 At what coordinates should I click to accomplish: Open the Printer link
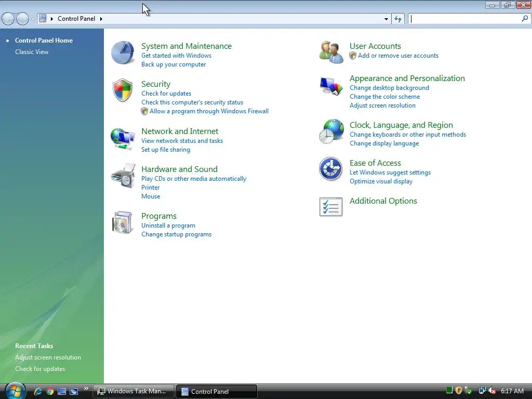(x=150, y=188)
